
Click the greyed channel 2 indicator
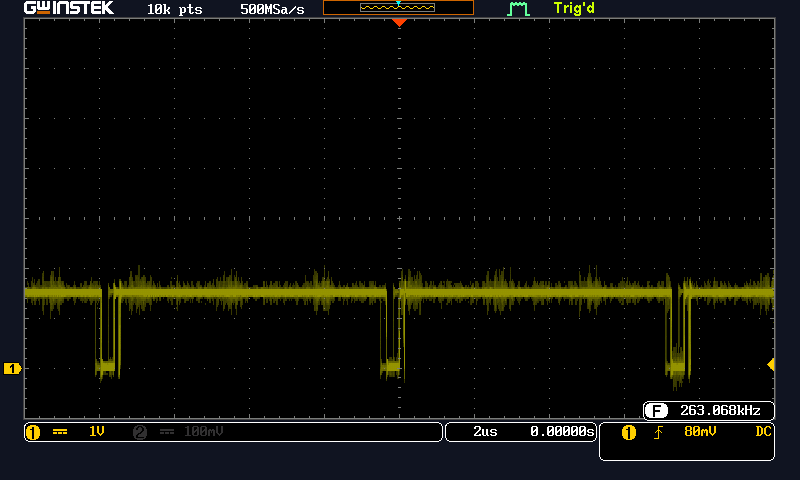(140, 432)
